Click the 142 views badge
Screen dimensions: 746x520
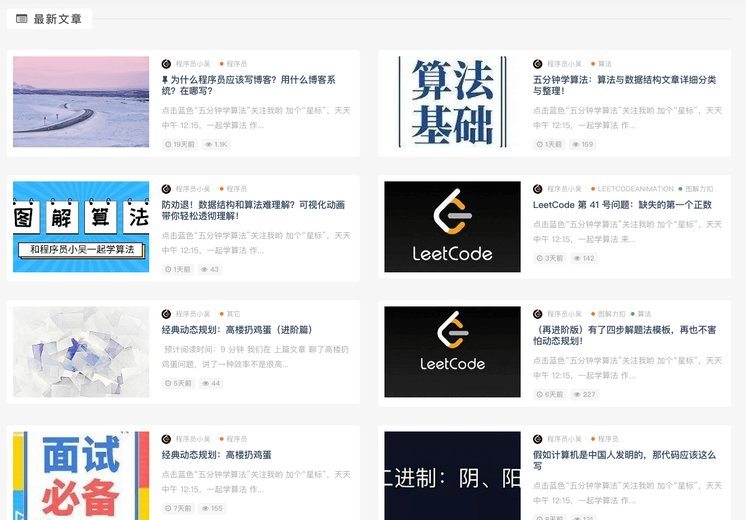(x=584, y=258)
